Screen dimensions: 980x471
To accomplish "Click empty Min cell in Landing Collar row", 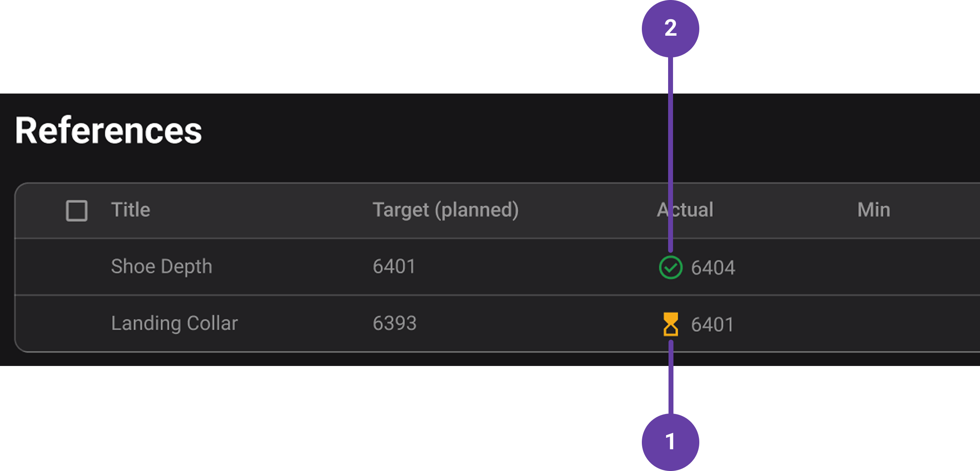I will (874, 323).
